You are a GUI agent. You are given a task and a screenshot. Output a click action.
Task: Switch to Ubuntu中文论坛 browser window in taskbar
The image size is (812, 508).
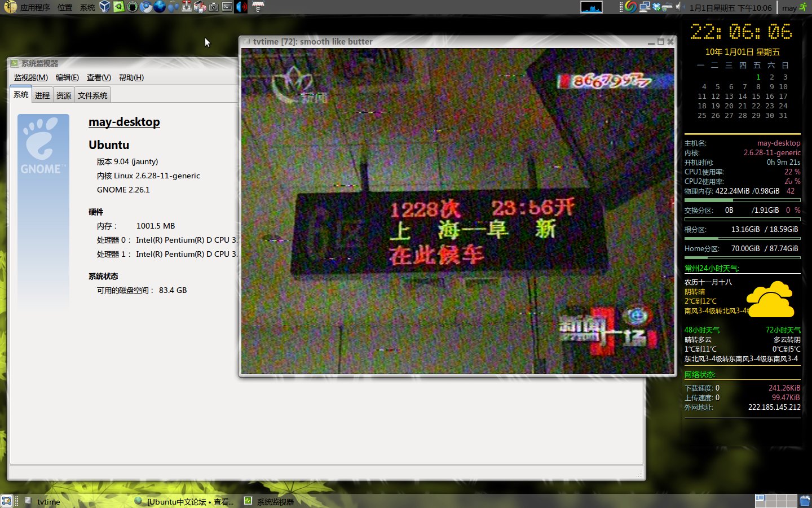pos(185,501)
